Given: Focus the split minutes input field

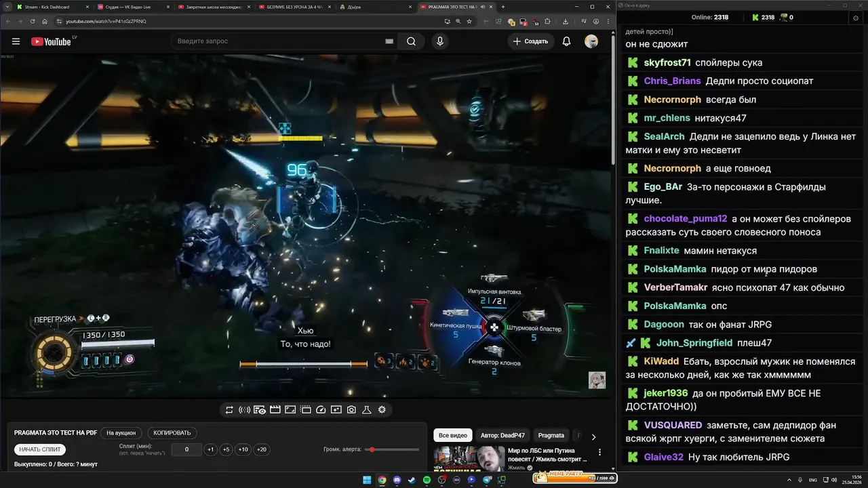Looking at the screenshot, I should point(186,449).
